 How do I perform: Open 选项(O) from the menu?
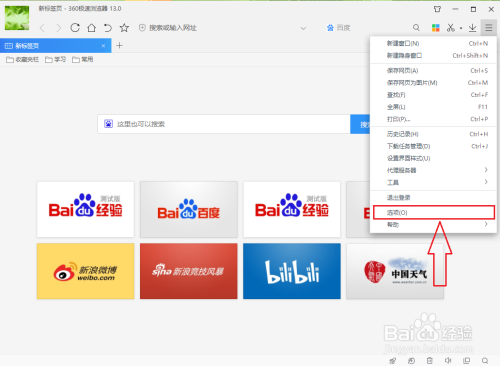pyautogui.click(x=433, y=213)
